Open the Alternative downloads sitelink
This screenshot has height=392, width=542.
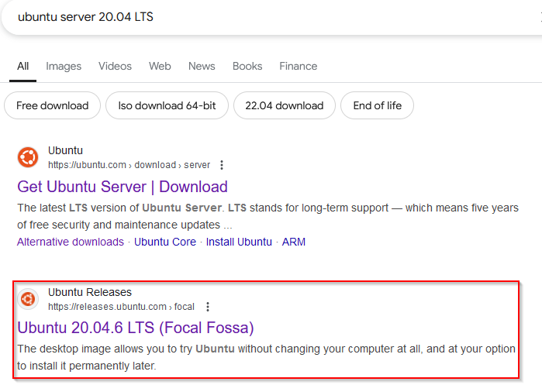[70, 242]
